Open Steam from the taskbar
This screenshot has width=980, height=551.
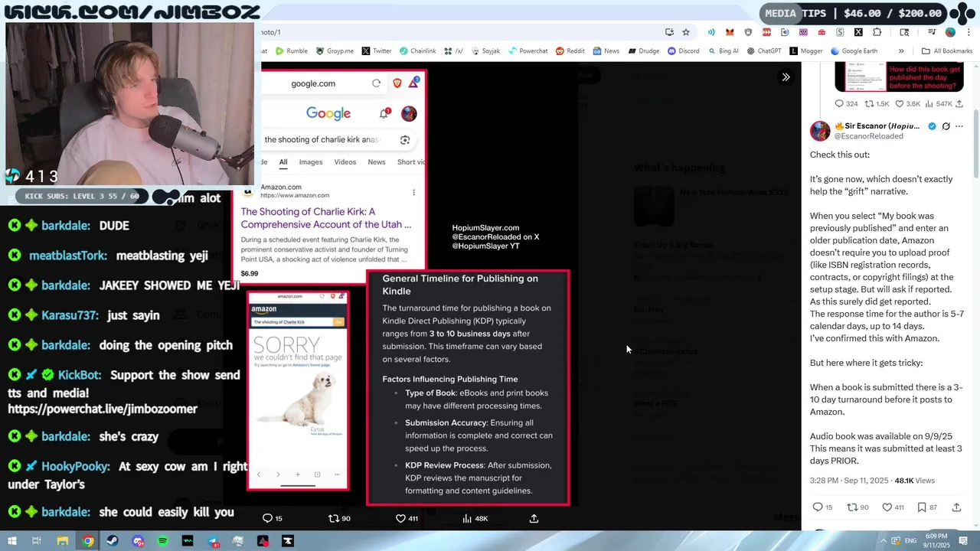[113, 541]
